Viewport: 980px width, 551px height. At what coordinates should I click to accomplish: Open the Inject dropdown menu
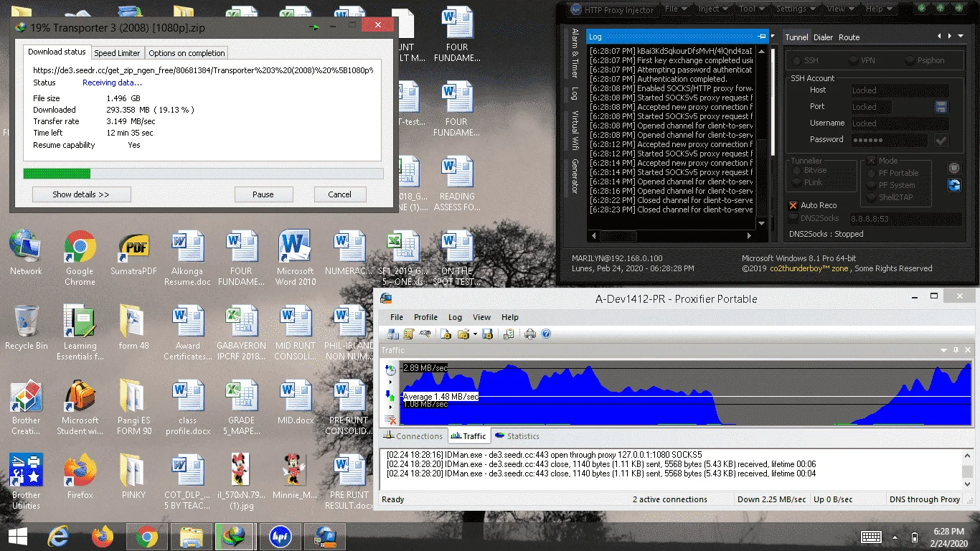(714, 9)
